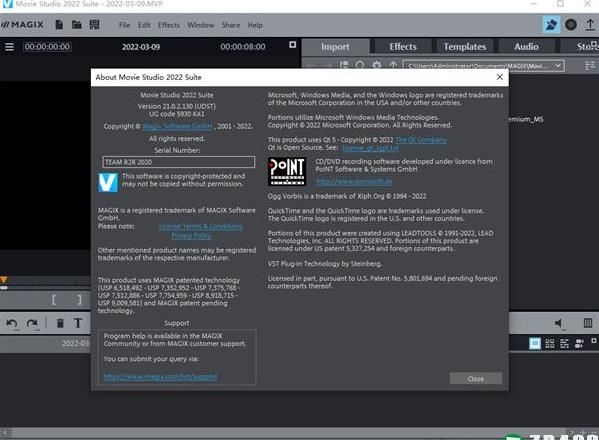Open the license_qt_lgpl.txt link
Viewport: 599px width, 440px height.
pos(370,148)
